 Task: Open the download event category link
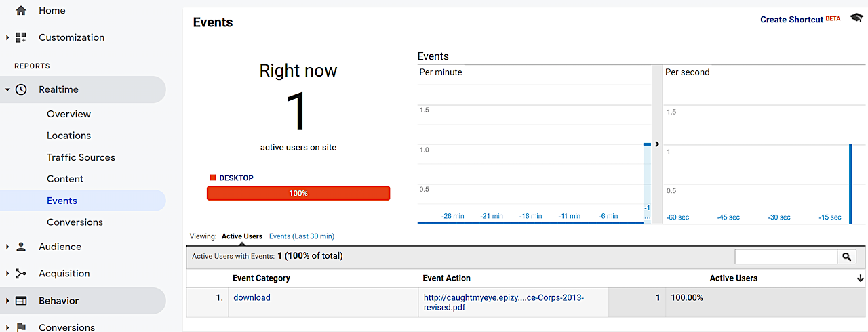click(252, 297)
